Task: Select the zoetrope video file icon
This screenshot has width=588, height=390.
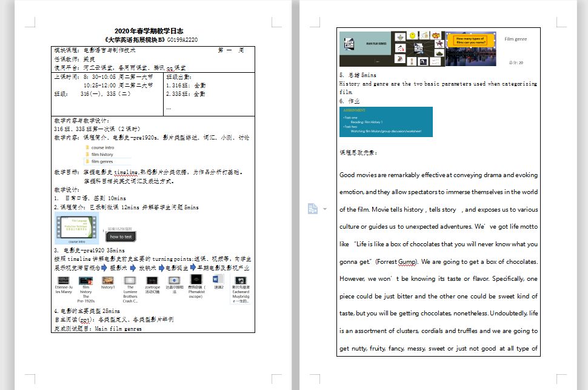Action: [152, 280]
